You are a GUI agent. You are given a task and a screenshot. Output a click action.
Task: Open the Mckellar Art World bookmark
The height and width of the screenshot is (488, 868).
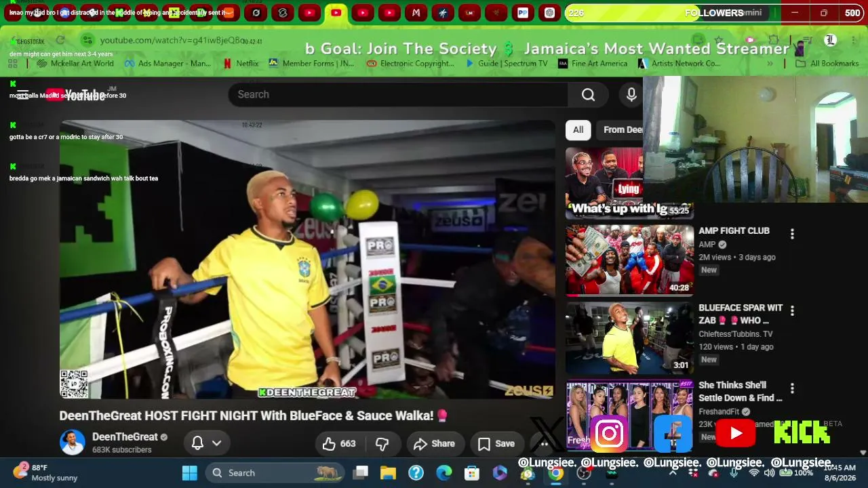[x=75, y=64]
